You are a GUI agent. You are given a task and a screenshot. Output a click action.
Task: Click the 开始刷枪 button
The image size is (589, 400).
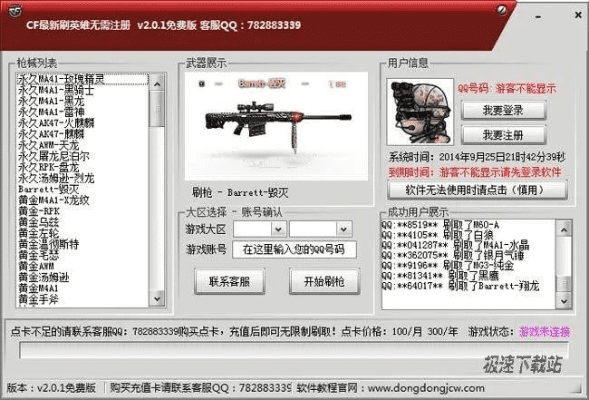[324, 281]
